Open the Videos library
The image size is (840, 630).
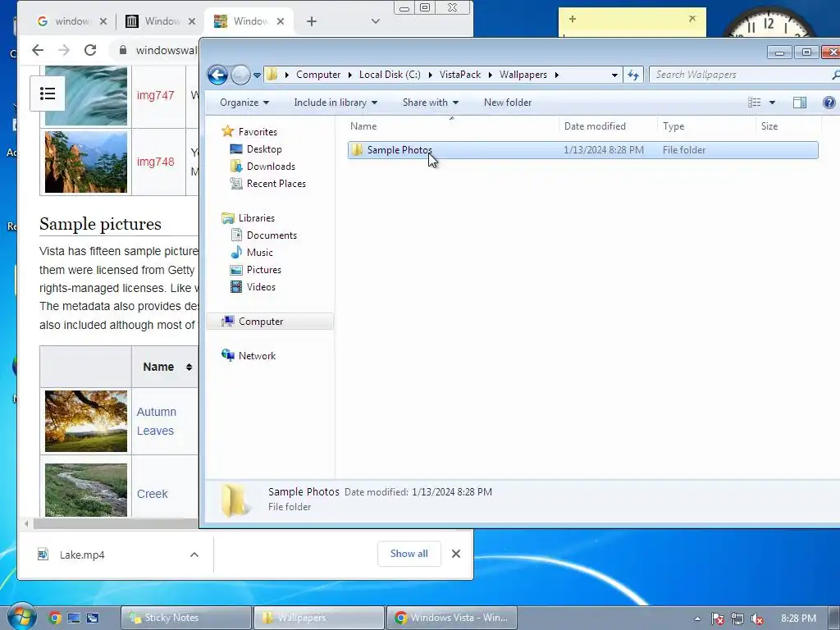coord(261,286)
